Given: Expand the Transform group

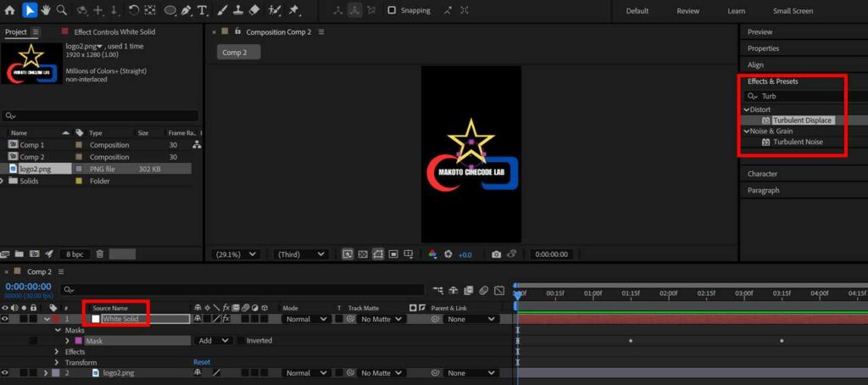Looking at the screenshot, I should pyautogui.click(x=57, y=362).
